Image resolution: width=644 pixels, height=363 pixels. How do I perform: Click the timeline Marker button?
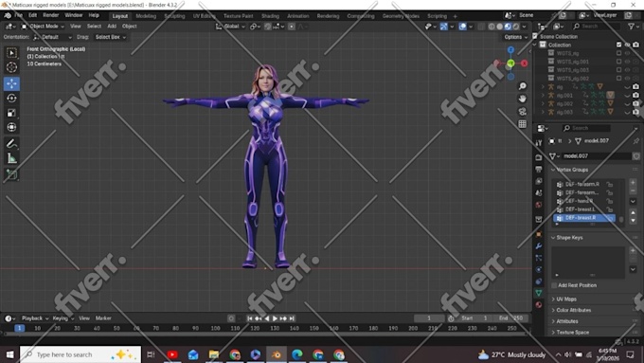(x=103, y=318)
